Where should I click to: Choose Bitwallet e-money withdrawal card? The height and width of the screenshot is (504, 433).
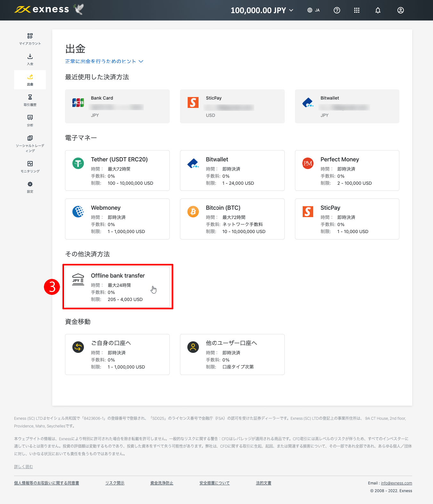(x=232, y=171)
